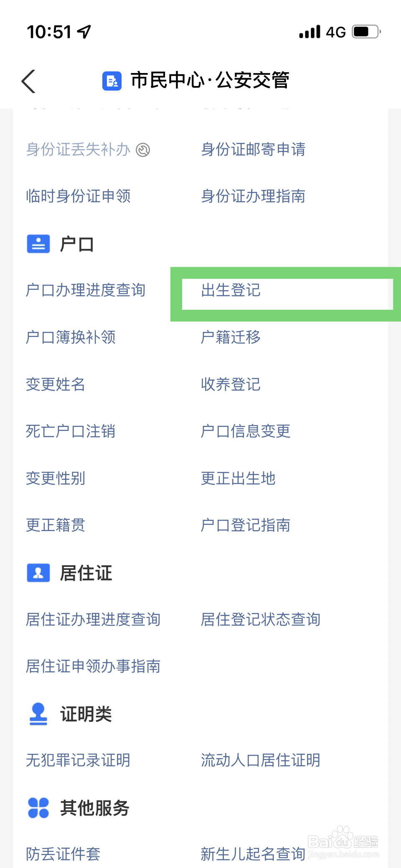Tap the 其他服务 four-dot icon
401x868 pixels.
(38, 807)
